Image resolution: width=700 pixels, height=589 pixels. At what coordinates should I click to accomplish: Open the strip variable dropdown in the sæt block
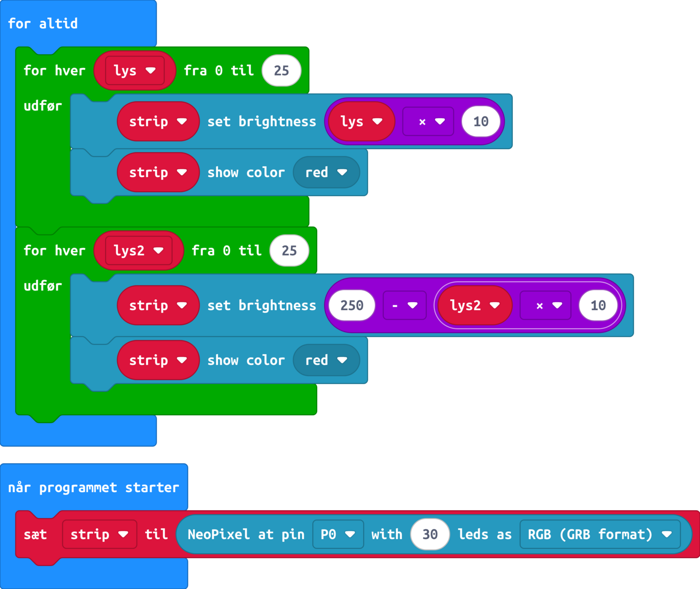tap(100, 534)
